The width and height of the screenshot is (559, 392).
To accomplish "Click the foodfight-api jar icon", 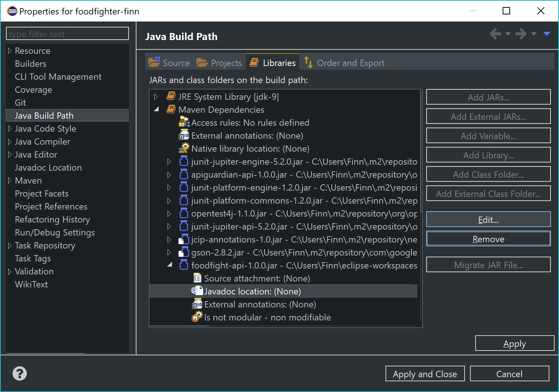I will [184, 265].
